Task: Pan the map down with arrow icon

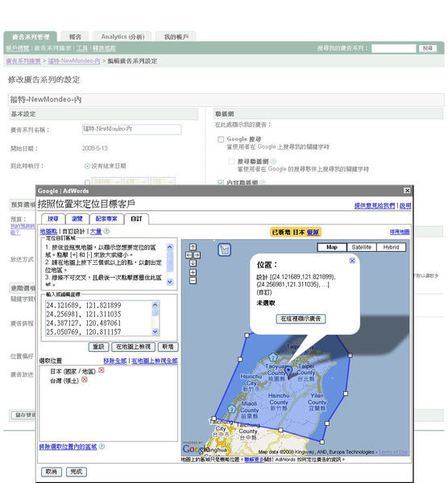Action: pyautogui.click(x=193, y=262)
